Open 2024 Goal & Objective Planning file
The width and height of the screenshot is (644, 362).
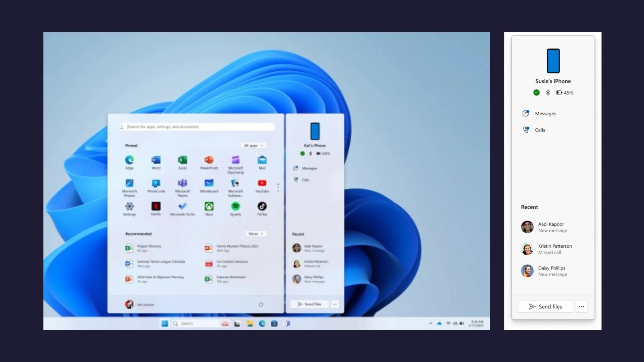(x=155, y=279)
